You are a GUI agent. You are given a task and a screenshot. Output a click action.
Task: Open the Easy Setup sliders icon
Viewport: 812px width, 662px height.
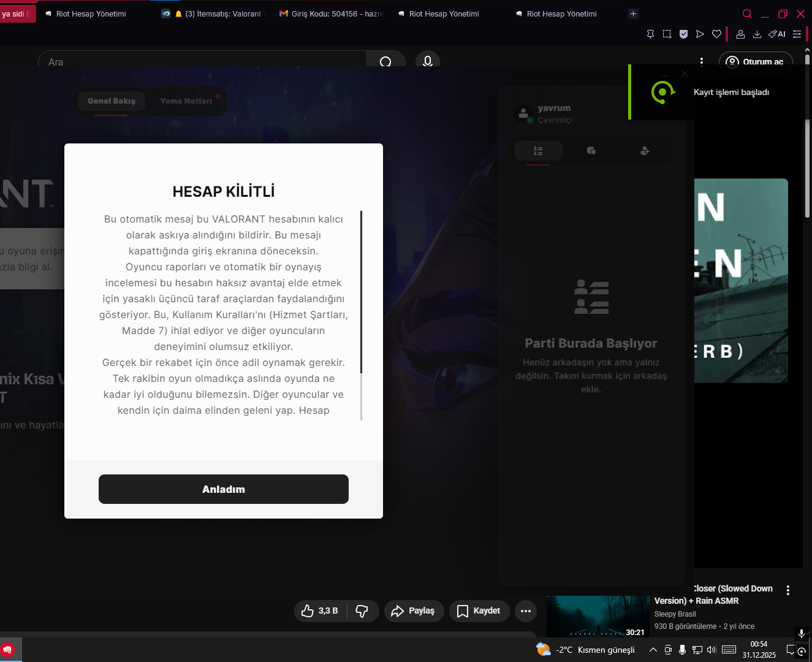click(797, 34)
